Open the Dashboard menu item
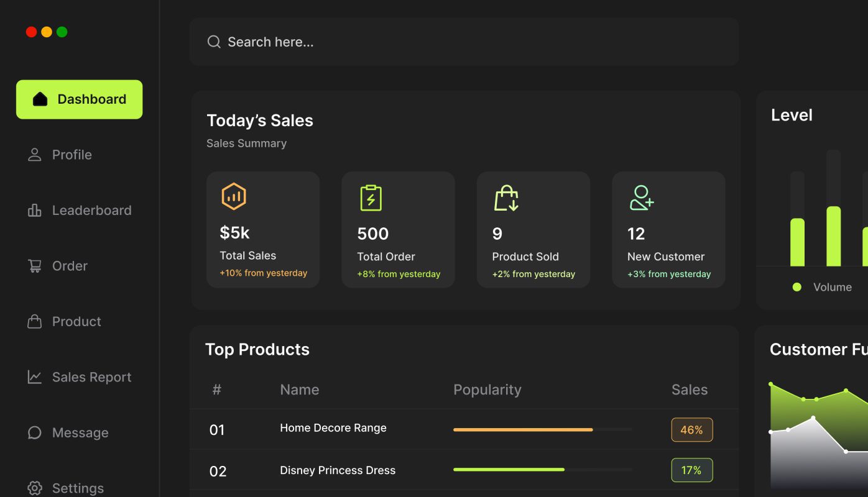Image resolution: width=868 pixels, height=497 pixels. 80,99
